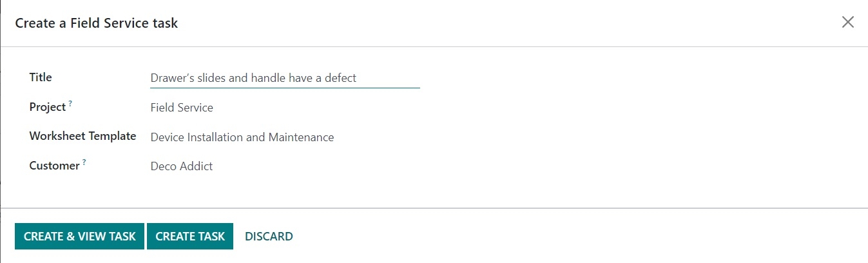The width and height of the screenshot is (868, 263).
Task: Click the Title field label
Action: 41,77
